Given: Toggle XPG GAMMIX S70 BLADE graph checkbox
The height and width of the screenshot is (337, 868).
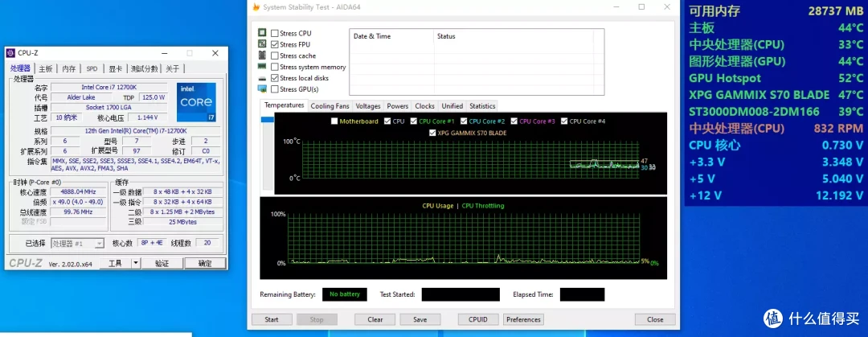Looking at the screenshot, I should click(432, 133).
